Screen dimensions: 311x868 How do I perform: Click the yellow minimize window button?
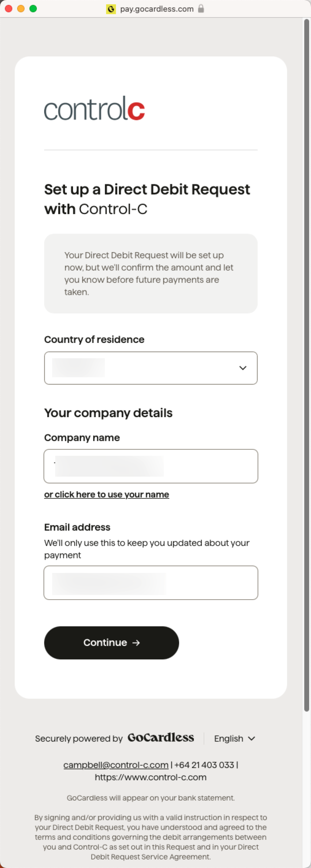[x=21, y=8]
